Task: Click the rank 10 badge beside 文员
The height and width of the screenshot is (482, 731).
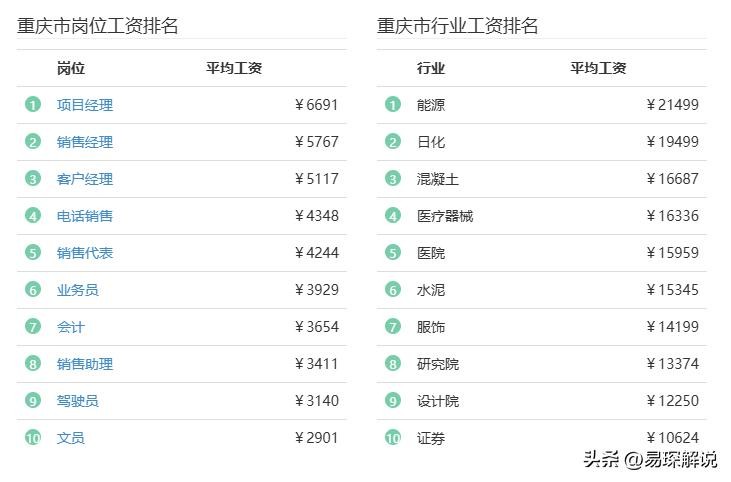Action: pos(33,438)
